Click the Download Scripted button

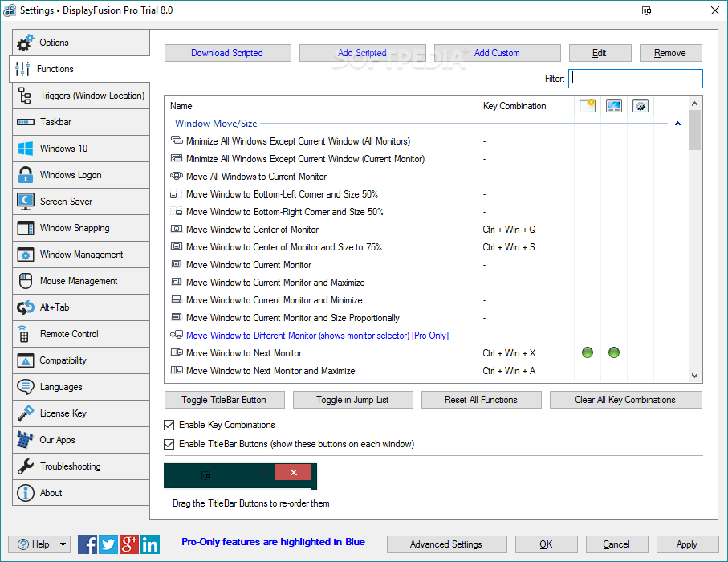click(227, 53)
